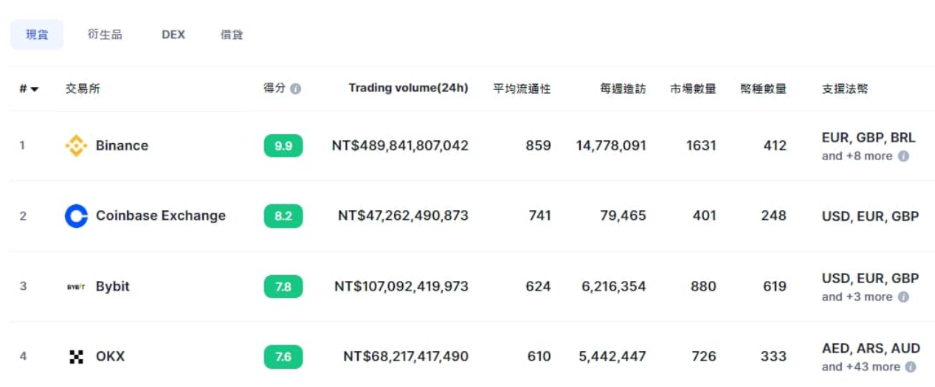Click the 得分 column header text
The width and height of the screenshot is (935, 387).
click(275, 88)
